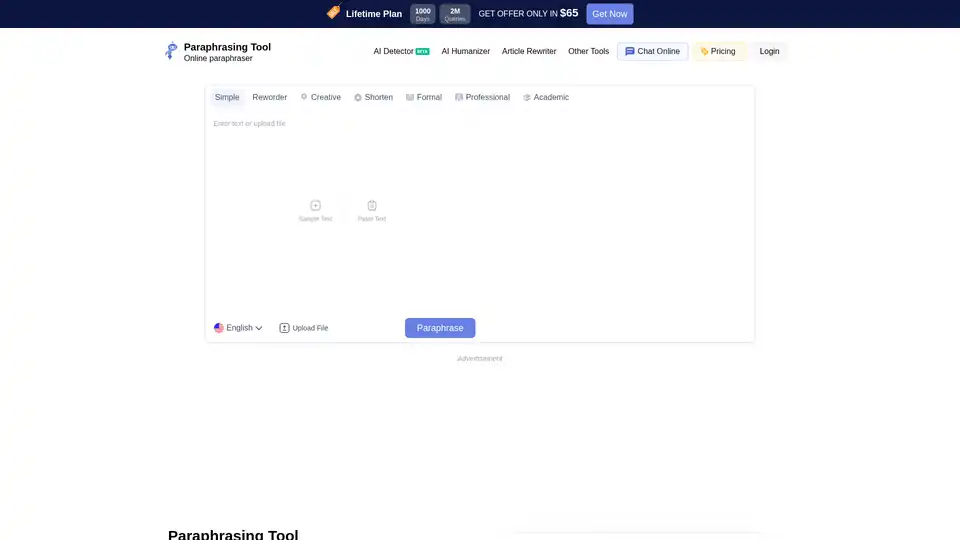Expand the English language dropdown
Viewport: 960px width, 540px height.
239,328
